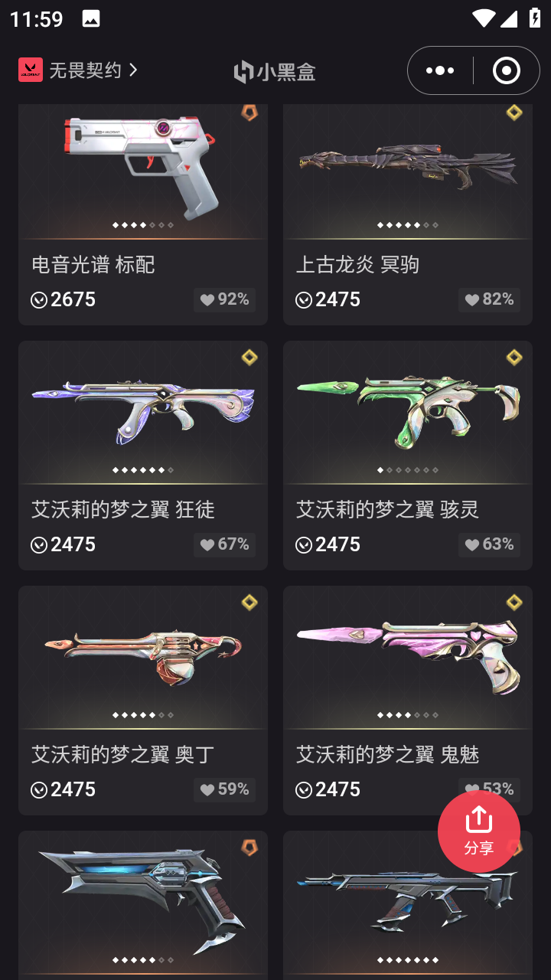Open 电音光谱 标配 pistol skin image
Image resolution: width=551 pixels, height=980 pixels.
point(143,167)
